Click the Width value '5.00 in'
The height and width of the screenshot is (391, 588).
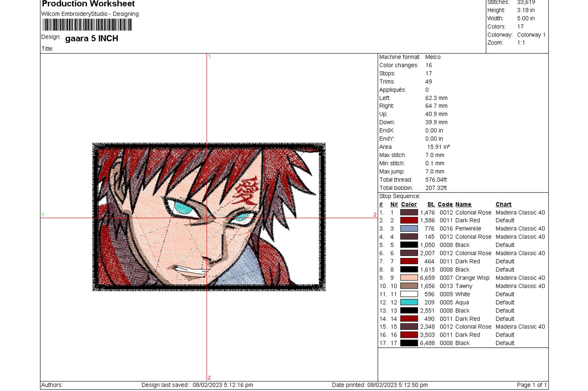[526, 18]
